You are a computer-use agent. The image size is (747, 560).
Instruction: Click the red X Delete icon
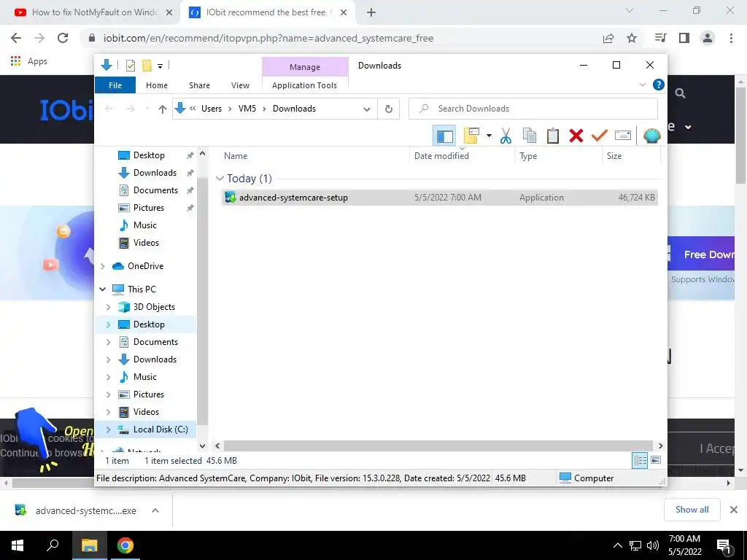click(576, 136)
